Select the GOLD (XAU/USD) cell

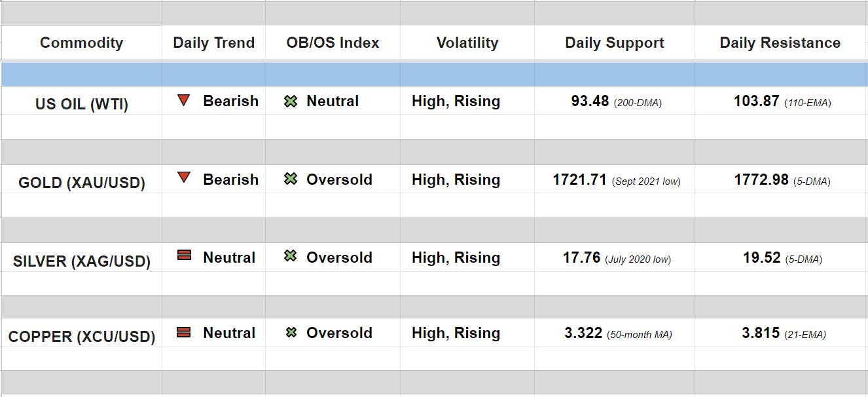pos(82,183)
